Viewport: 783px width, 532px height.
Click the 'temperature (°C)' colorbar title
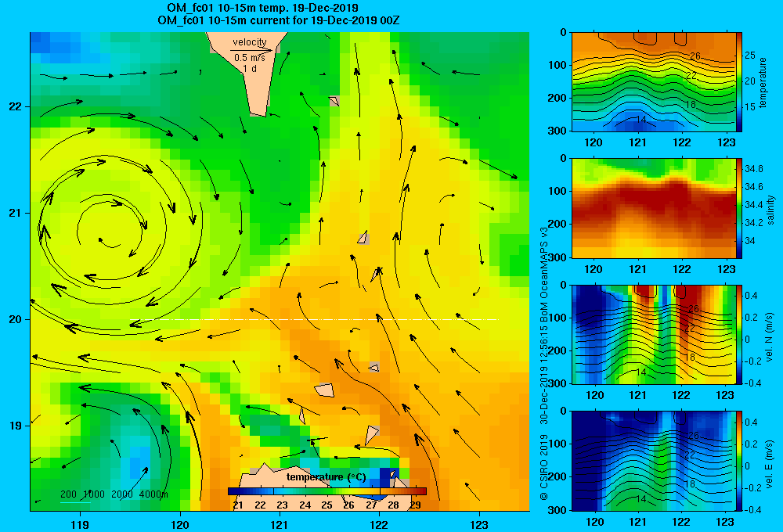pyautogui.click(x=326, y=477)
